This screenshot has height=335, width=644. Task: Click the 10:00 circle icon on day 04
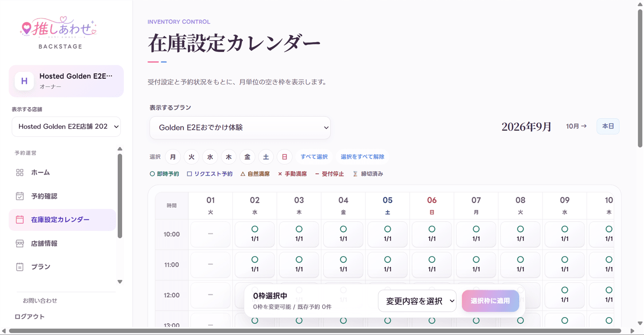click(343, 229)
